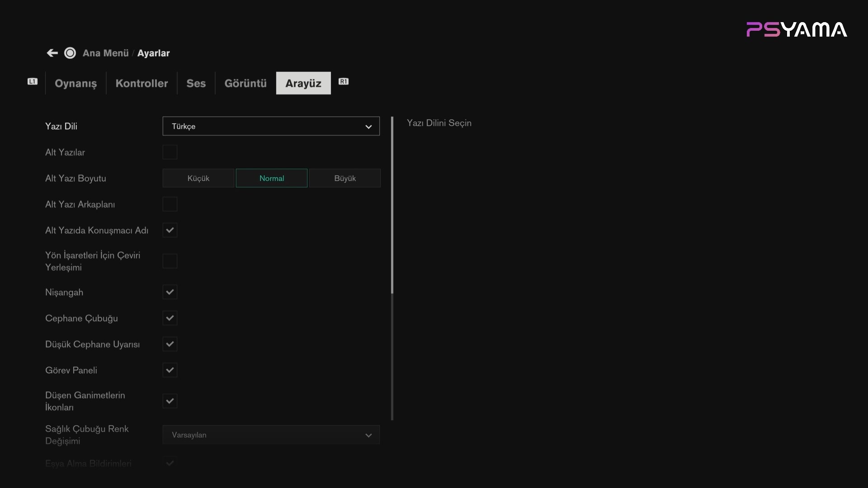Click the circle button icon near Ana Menü
This screenshot has height=488, width=868.
point(70,53)
